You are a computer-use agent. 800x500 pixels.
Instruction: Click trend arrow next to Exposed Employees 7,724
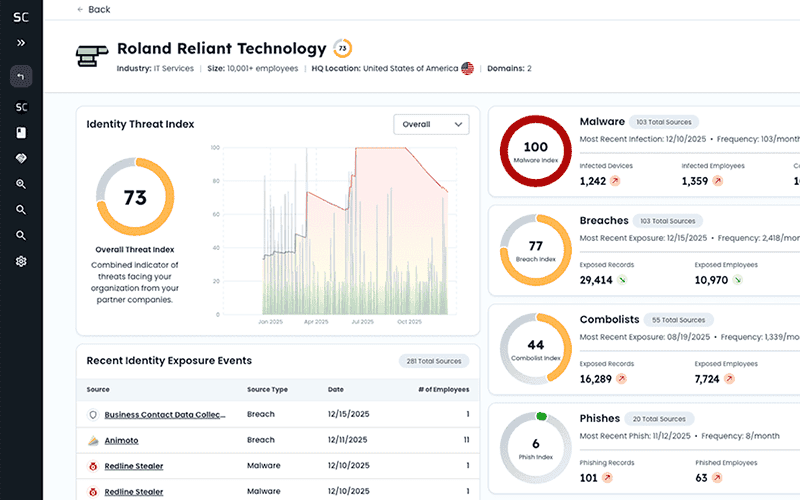(x=730, y=379)
